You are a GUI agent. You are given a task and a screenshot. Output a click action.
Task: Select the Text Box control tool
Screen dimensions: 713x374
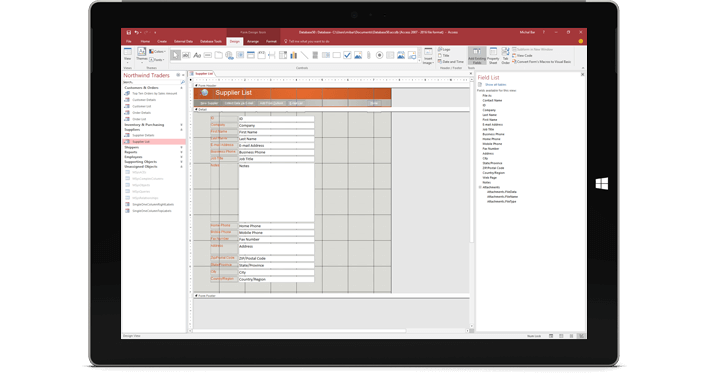pos(186,55)
